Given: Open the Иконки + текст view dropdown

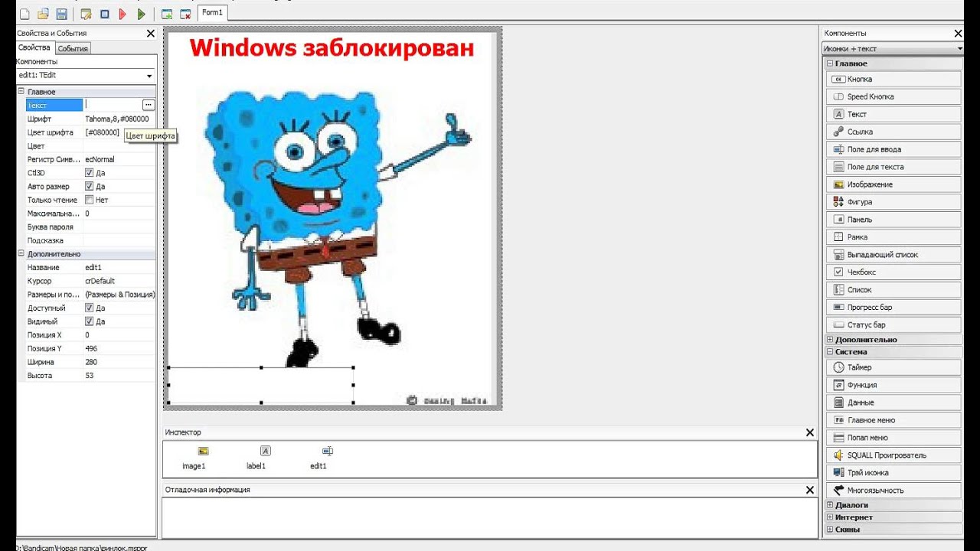Looking at the screenshot, I should tap(959, 49).
